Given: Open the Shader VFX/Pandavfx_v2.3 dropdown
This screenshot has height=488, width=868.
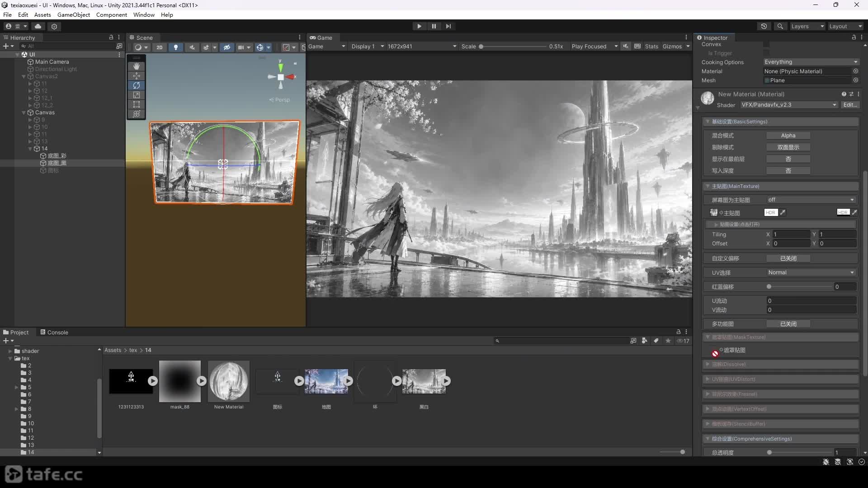Looking at the screenshot, I should tap(789, 105).
